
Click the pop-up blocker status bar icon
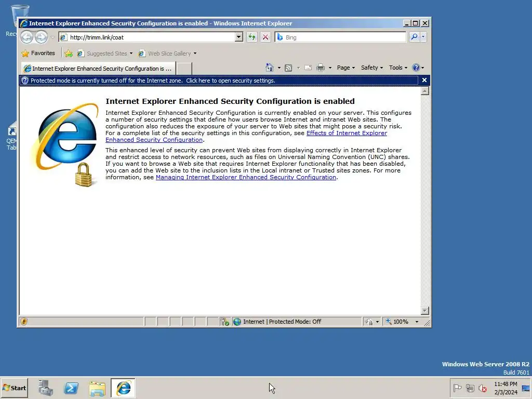pyautogui.click(x=224, y=322)
